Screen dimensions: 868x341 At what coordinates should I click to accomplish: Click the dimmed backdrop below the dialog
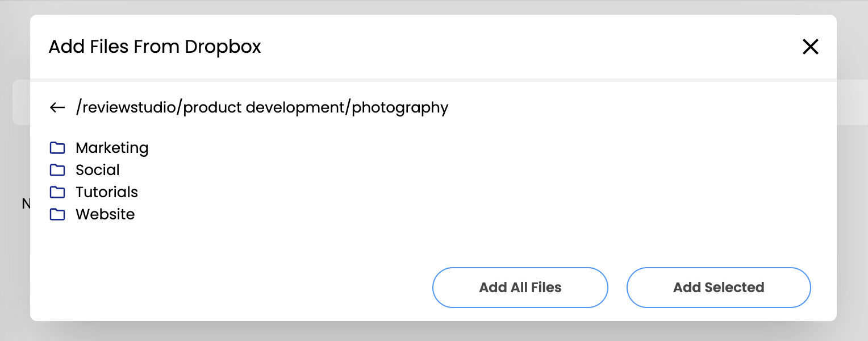[x=434, y=332]
